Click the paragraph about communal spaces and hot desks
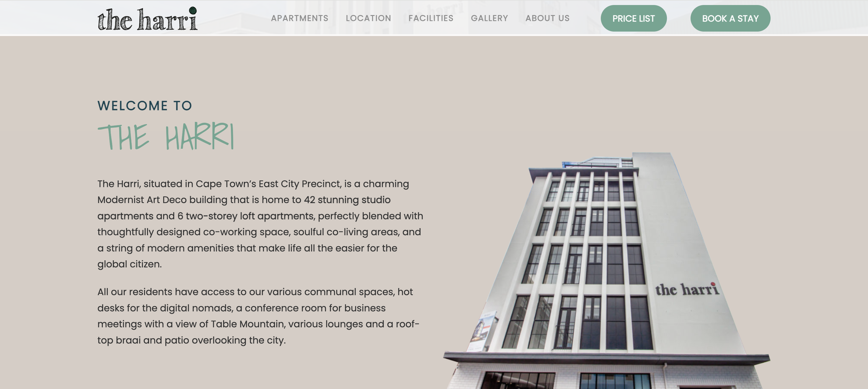 pos(258,316)
